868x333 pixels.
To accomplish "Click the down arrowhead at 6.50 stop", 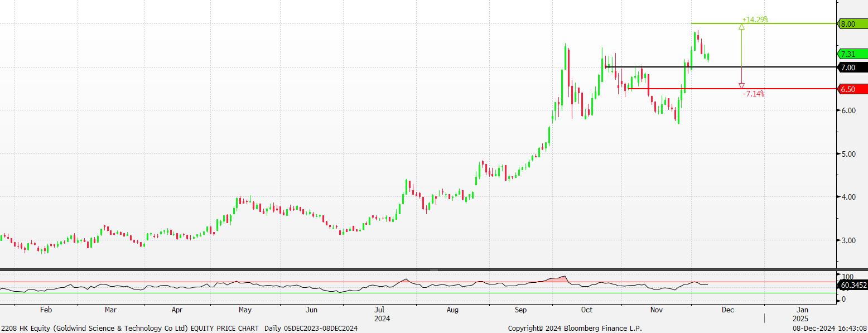I will click(741, 86).
